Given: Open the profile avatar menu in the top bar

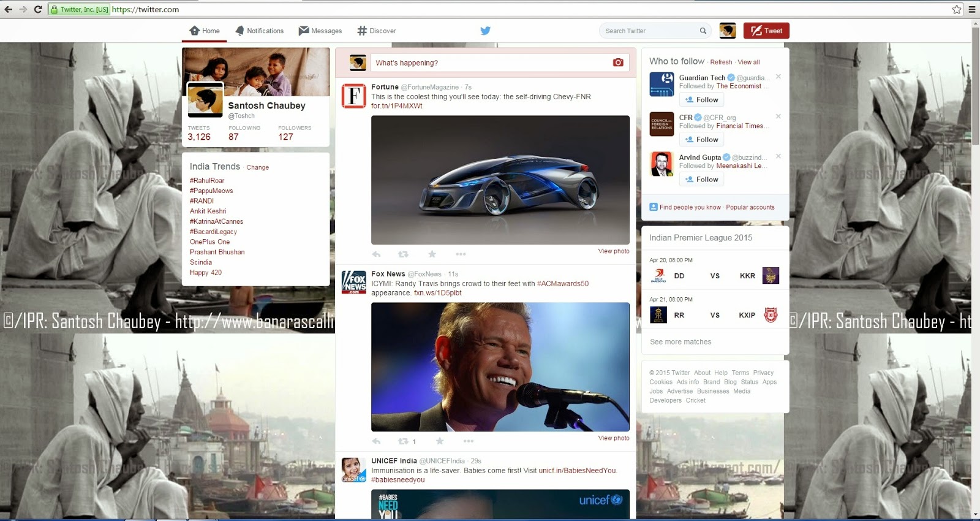Looking at the screenshot, I should tap(728, 31).
